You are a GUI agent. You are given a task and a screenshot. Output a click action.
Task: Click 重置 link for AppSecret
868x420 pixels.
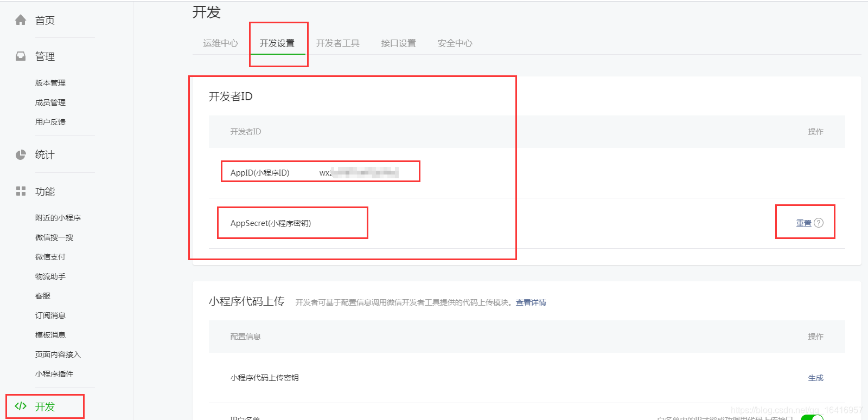coord(804,223)
